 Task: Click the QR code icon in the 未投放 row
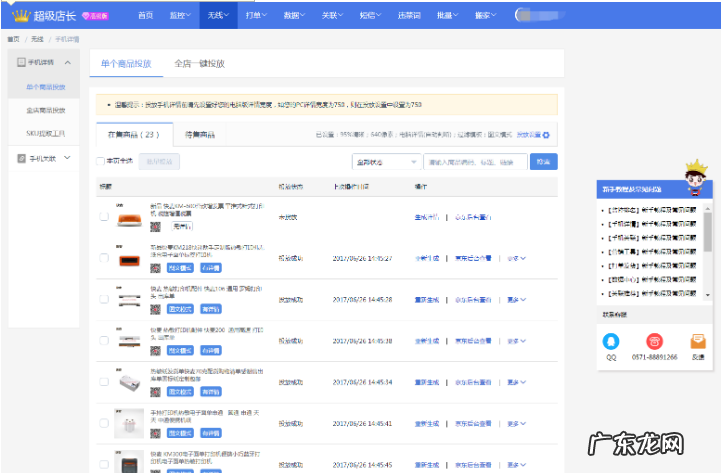pyautogui.click(x=155, y=226)
